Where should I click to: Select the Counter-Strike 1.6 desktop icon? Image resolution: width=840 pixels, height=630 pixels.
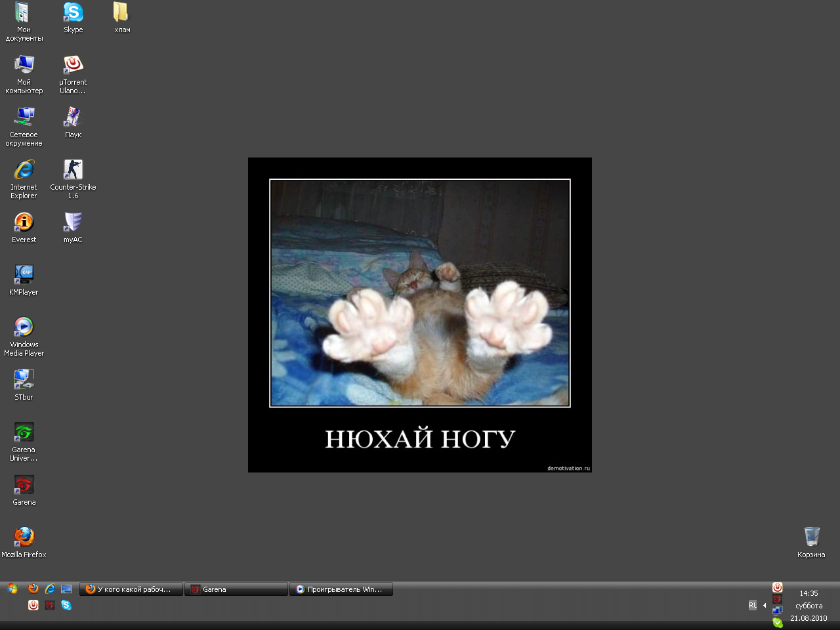[73, 170]
